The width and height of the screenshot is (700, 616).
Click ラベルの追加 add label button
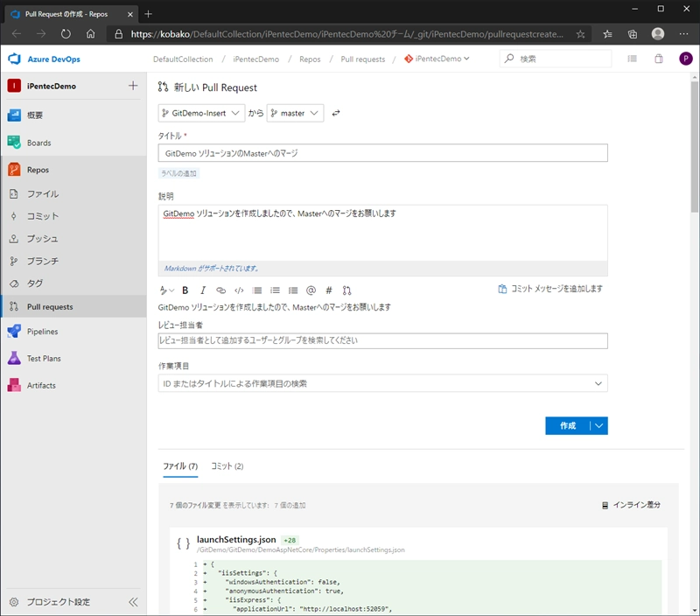tap(178, 173)
